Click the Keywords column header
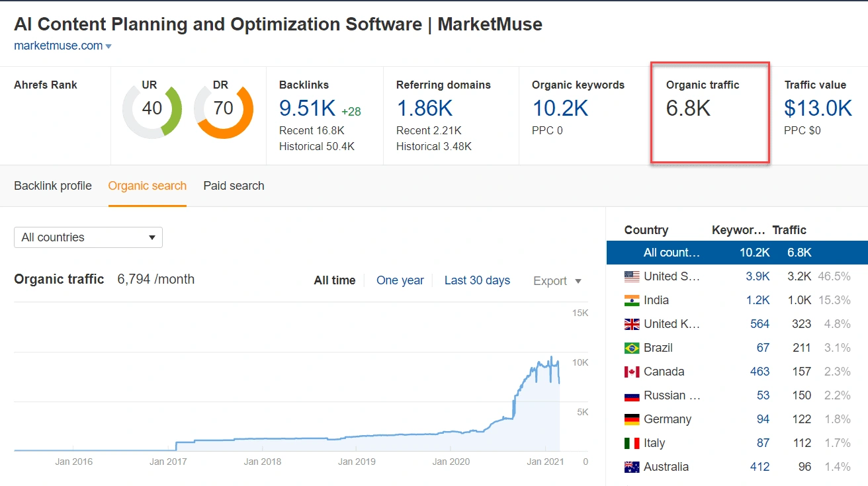868x486 pixels. tap(738, 230)
